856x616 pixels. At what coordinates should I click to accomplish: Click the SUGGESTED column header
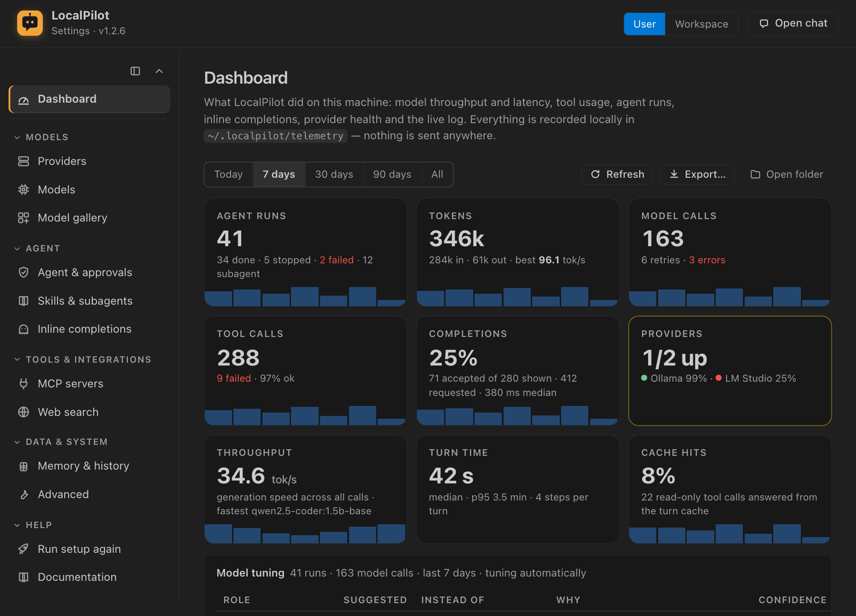click(375, 600)
